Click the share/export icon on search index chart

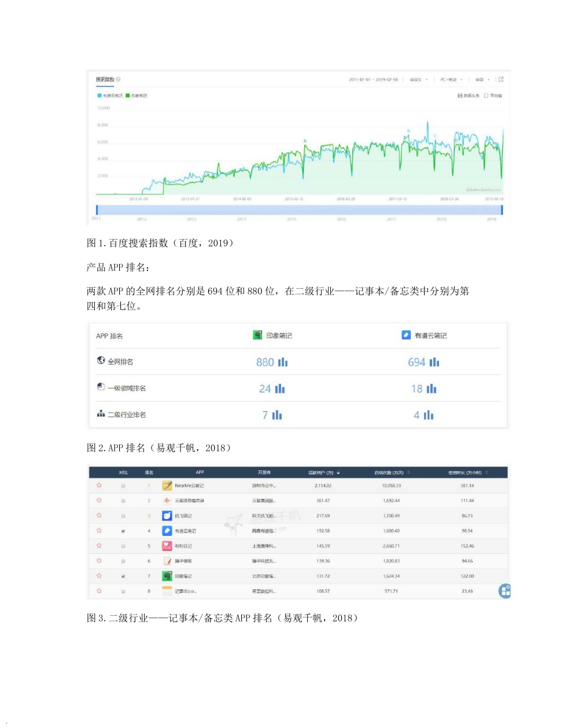coord(501,79)
